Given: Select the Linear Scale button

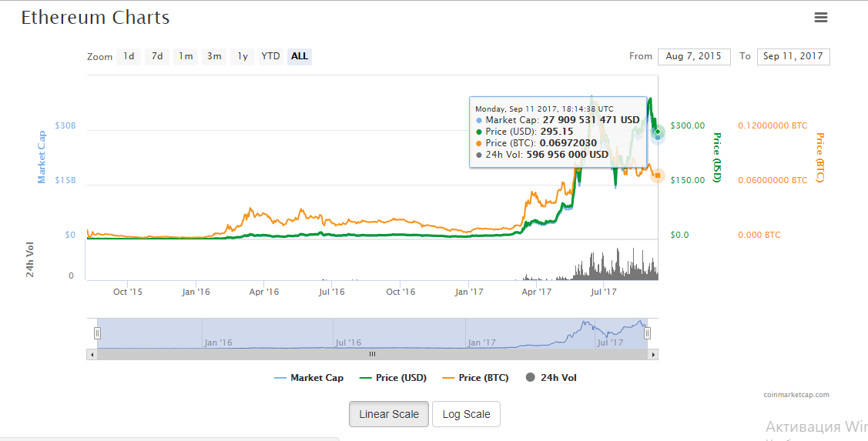Looking at the screenshot, I should pos(389,414).
